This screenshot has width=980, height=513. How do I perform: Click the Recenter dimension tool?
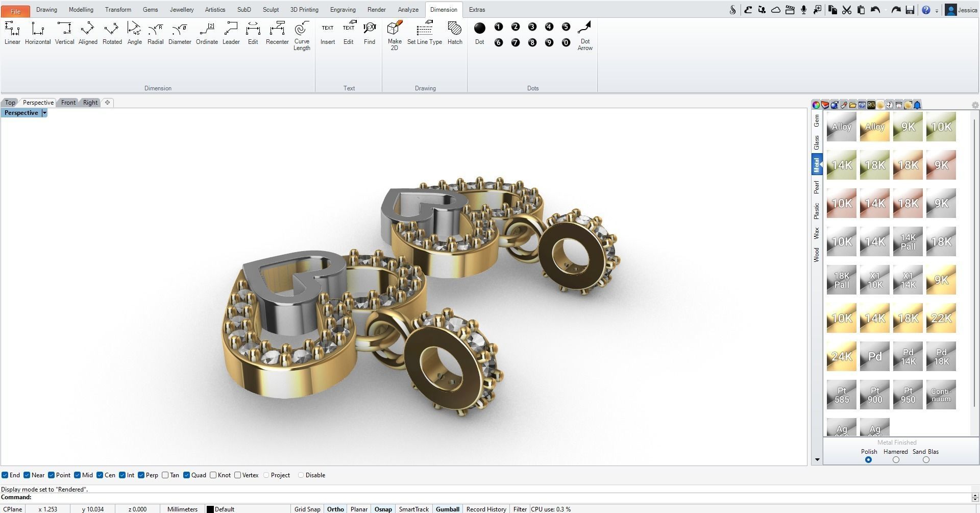pyautogui.click(x=277, y=33)
